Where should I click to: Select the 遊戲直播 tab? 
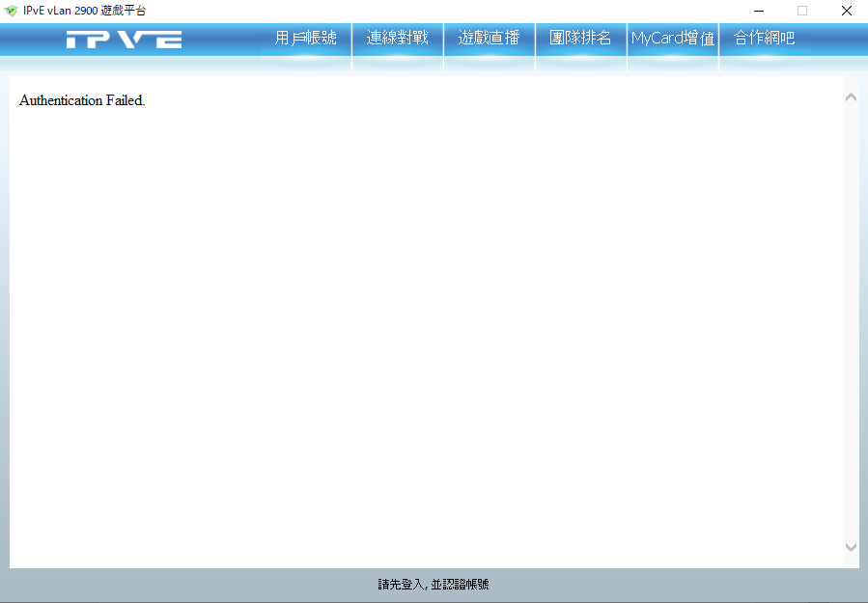(x=489, y=39)
